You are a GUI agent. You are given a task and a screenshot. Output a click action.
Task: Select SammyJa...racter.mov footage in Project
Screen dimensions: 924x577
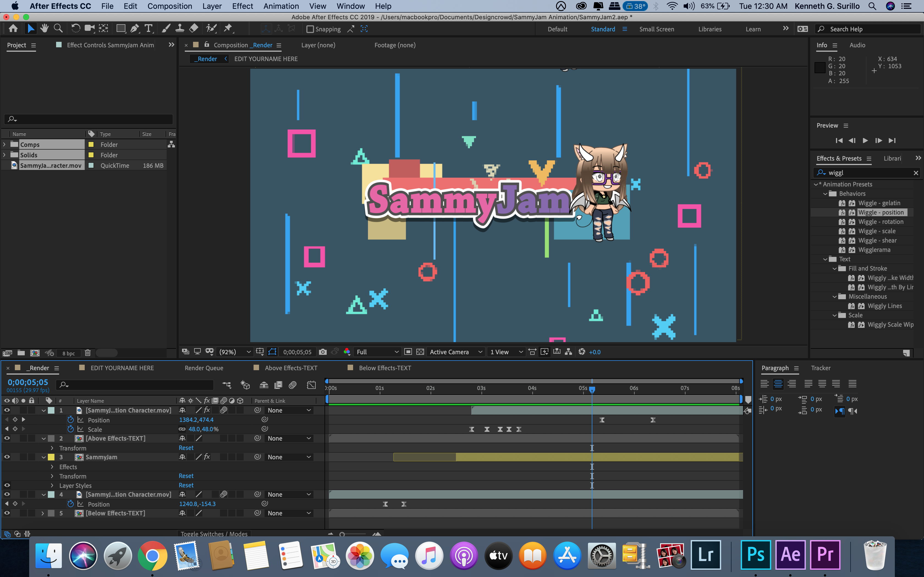pos(50,165)
